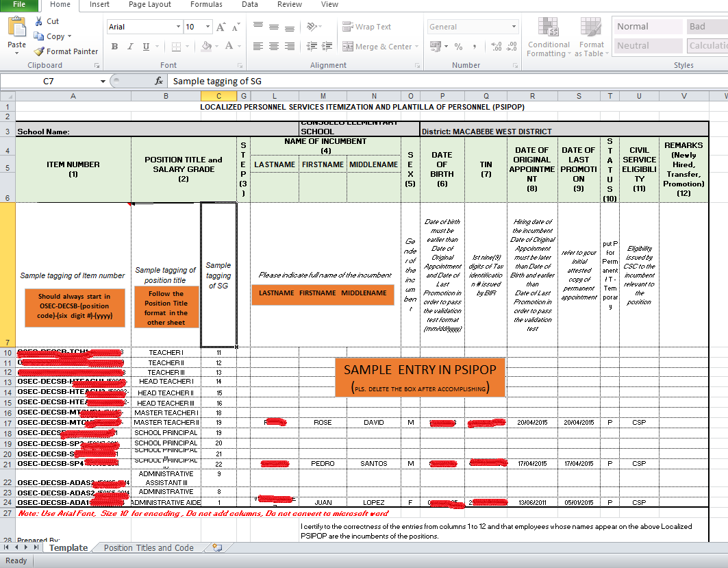728x568 pixels.
Task: Apply the Bad cell style
Action: [x=707, y=27]
